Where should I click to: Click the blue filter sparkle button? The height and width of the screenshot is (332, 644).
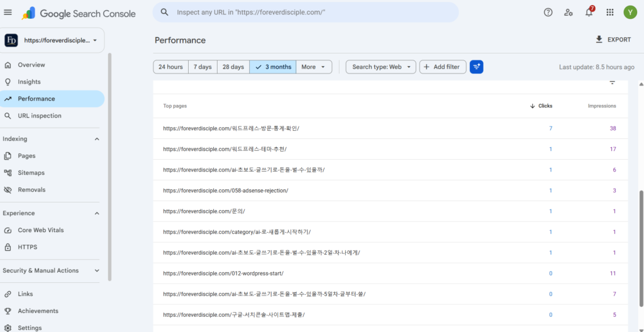[x=477, y=67]
